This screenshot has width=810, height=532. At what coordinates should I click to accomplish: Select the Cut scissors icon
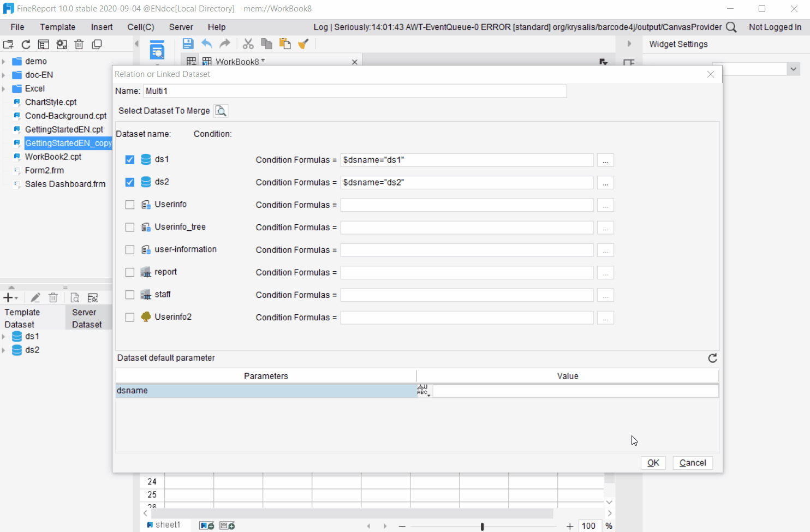tap(248, 44)
